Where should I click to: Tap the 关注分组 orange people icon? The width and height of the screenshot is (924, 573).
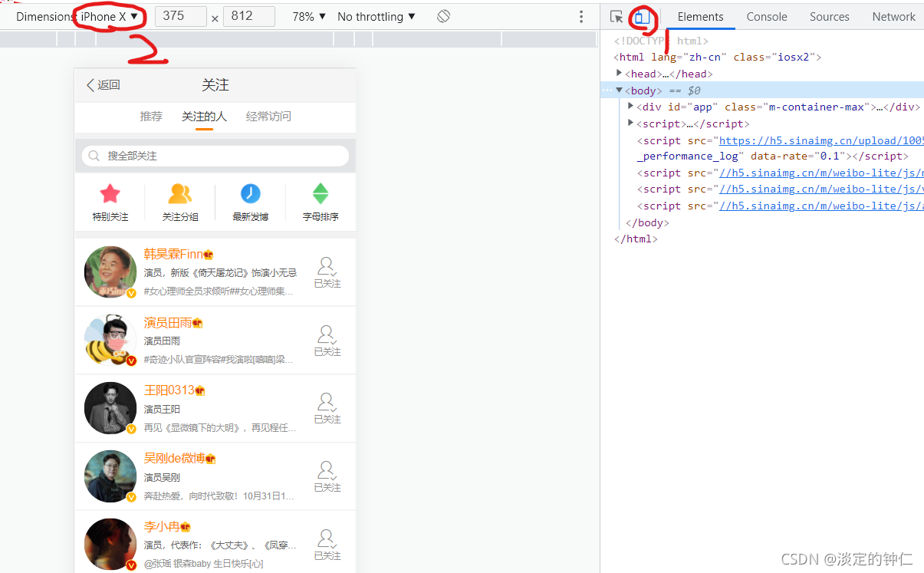click(180, 193)
